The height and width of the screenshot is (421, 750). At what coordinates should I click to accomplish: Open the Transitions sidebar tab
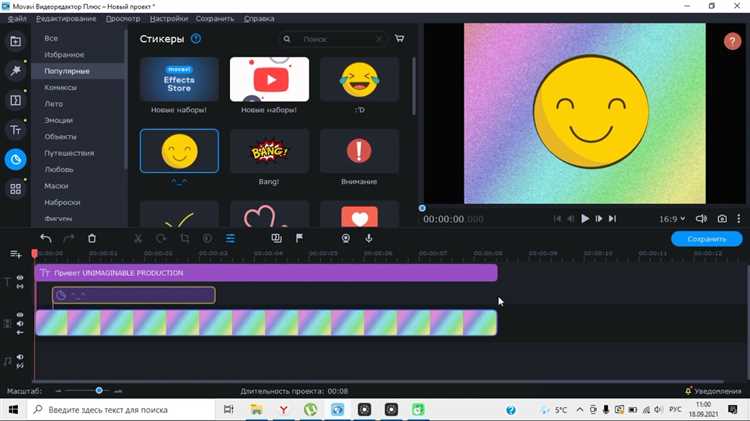[15, 100]
